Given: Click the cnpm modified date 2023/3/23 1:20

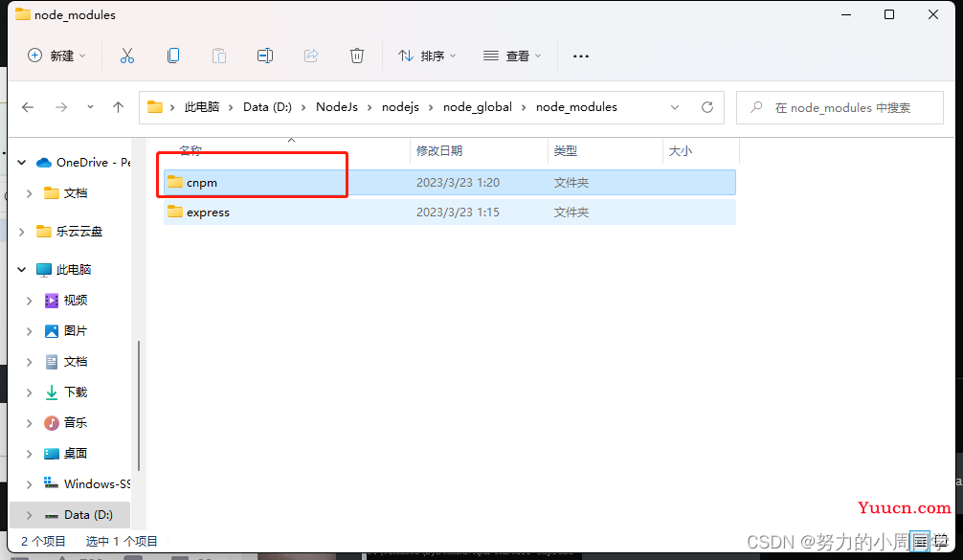Looking at the screenshot, I should pyautogui.click(x=458, y=183).
